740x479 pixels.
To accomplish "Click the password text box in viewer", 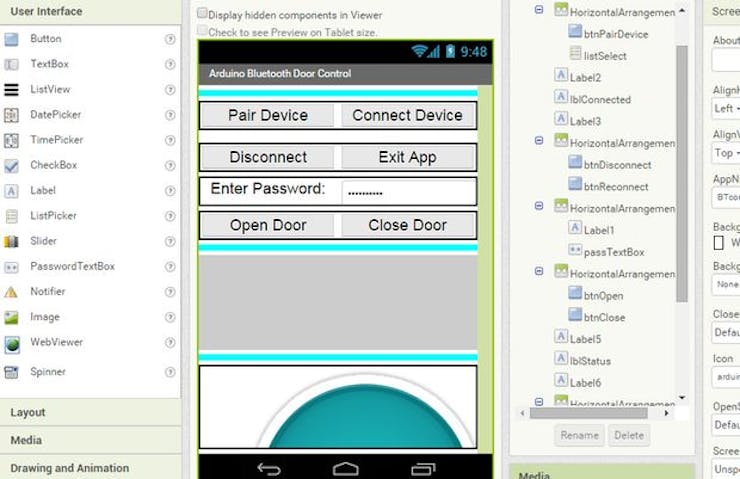I will coord(408,192).
